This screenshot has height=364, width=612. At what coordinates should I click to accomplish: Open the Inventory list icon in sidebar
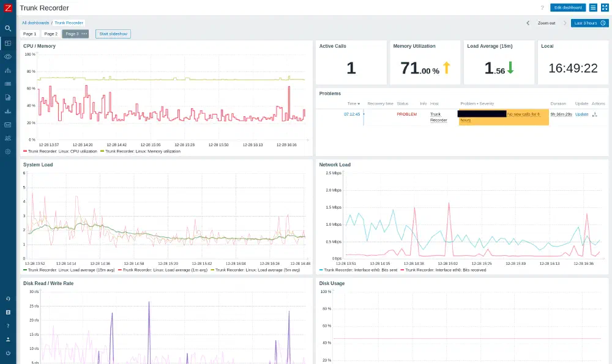pos(8,84)
